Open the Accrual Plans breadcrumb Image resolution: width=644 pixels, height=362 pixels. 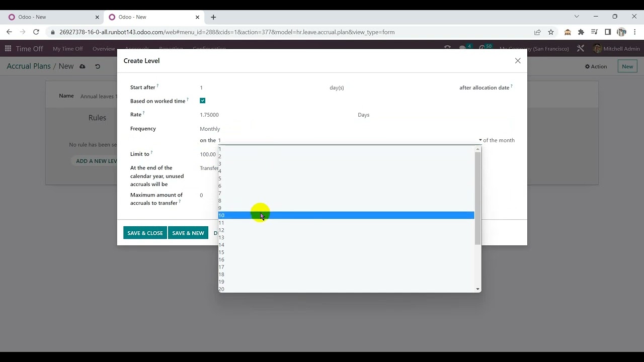(x=29, y=66)
